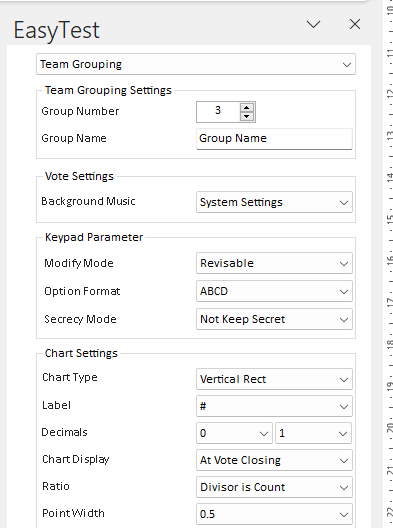Open the Point Width dropdown

tap(274, 514)
